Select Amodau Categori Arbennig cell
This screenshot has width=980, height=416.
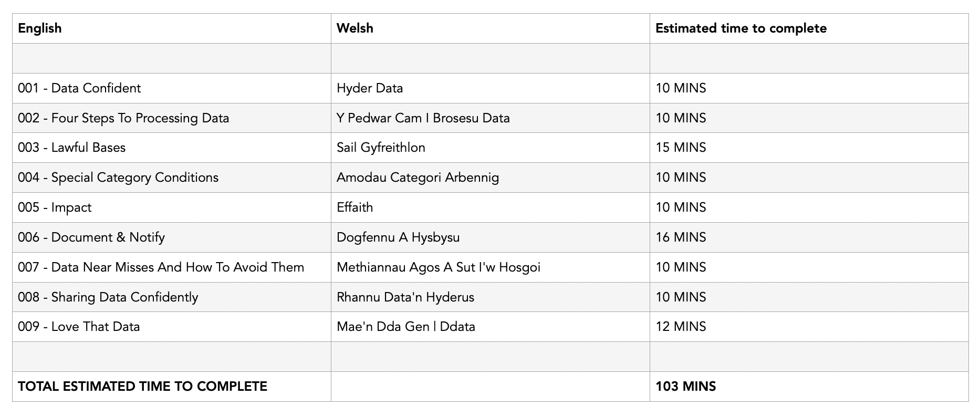[x=491, y=178]
